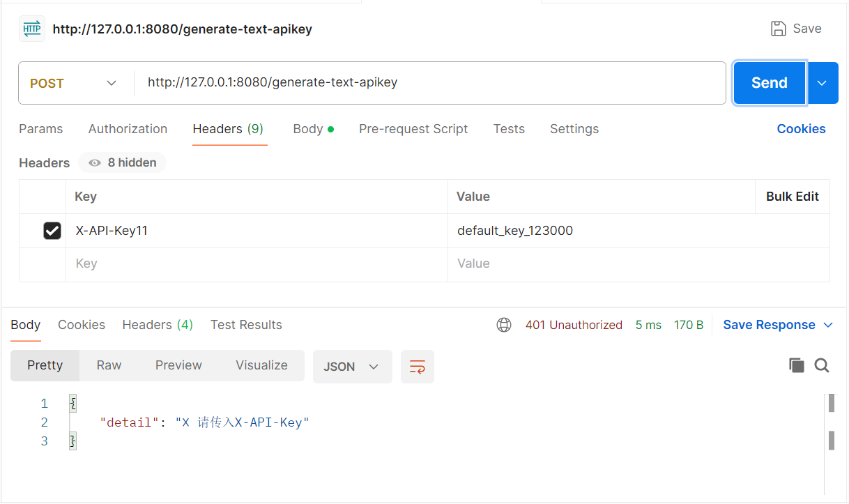This screenshot has width=849, height=504.
Task: Open the request Body tab
Action: pyautogui.click(x=313, y=129)
